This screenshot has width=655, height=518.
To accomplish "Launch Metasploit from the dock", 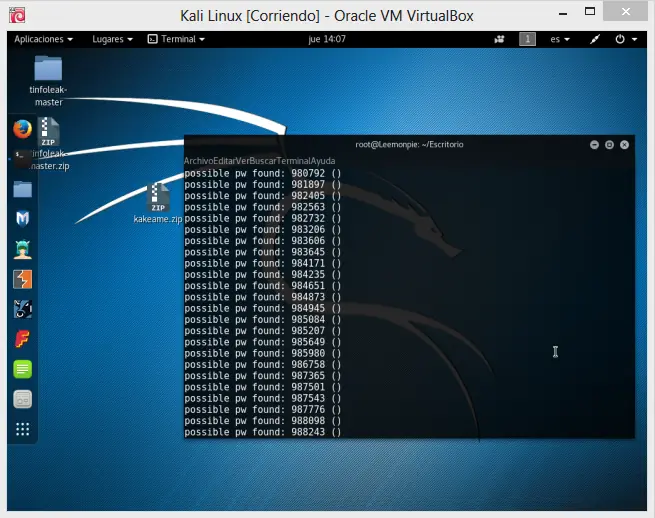I will (22, 218).
